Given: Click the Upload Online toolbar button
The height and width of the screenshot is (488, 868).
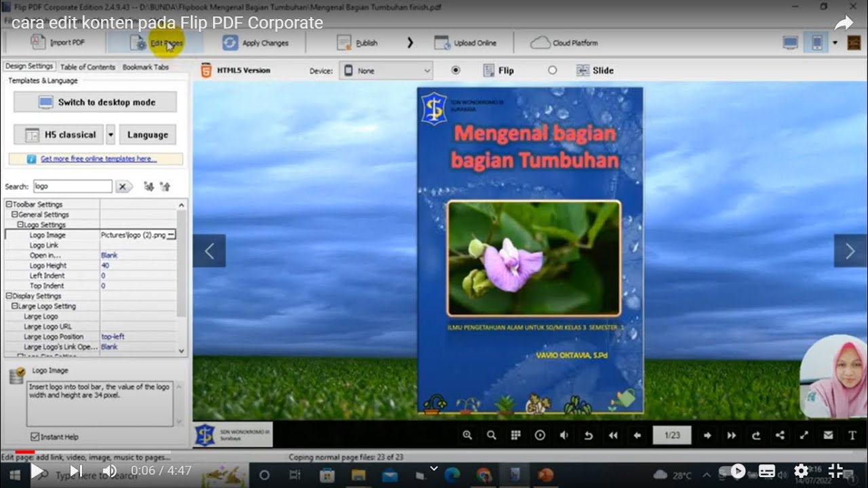Looking at the screenshot, I should point(465,43).
